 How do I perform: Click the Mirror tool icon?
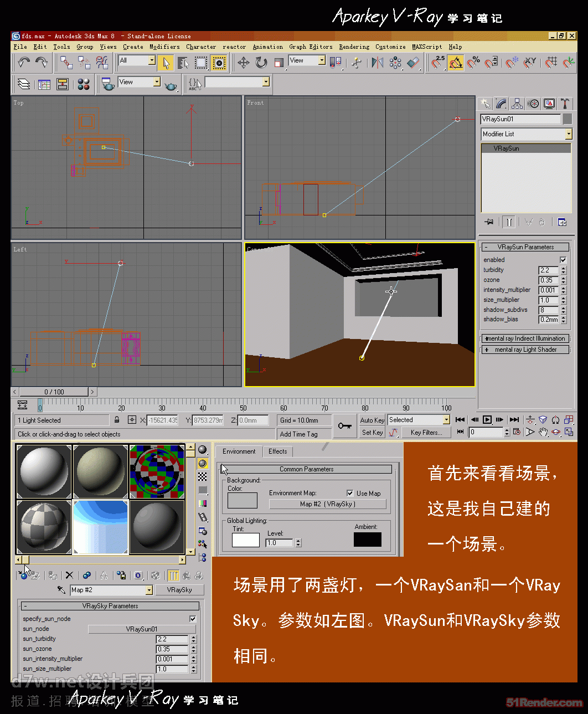click(x=378, y=63)
